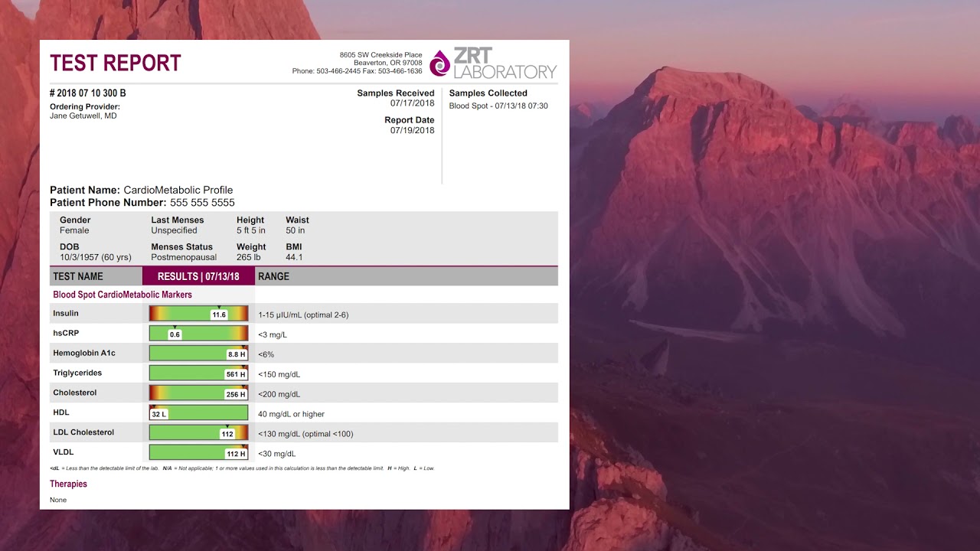Screen dimensions: 980x551
Task: Click the hsCRP result bar showing 0.6
Action: click(198, 334)
